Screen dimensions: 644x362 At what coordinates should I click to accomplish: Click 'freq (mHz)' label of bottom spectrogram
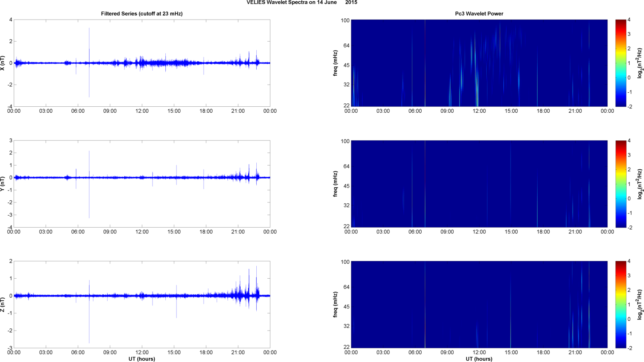pyautogui.click(x=335, y=305)
